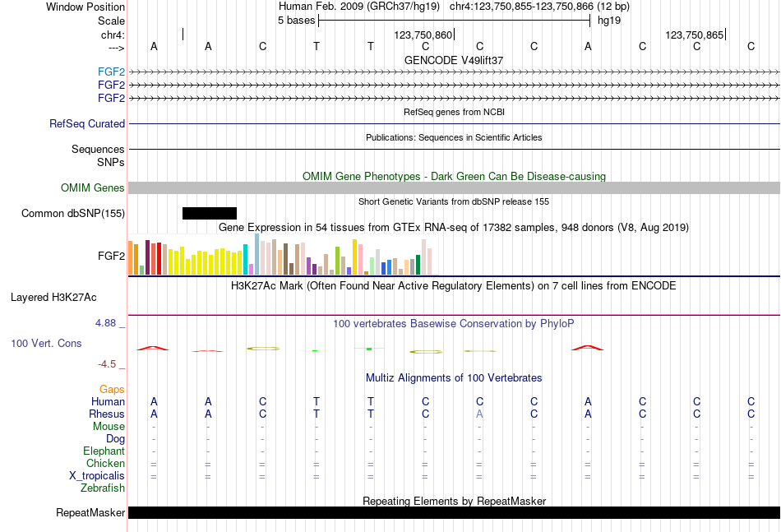Click the chr4: ruler label
781x532 pixels.
(113, 35)
